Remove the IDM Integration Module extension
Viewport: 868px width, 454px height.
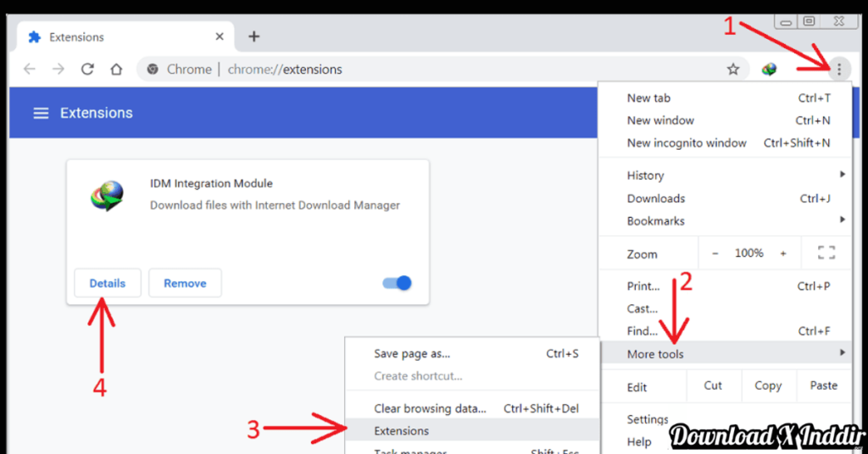click(185, 284)
